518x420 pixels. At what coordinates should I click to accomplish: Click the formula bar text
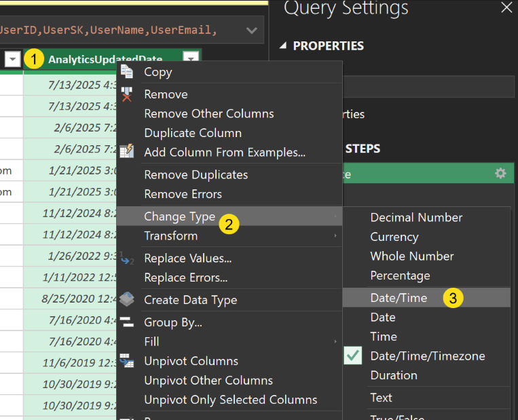[x=109, y=30]
